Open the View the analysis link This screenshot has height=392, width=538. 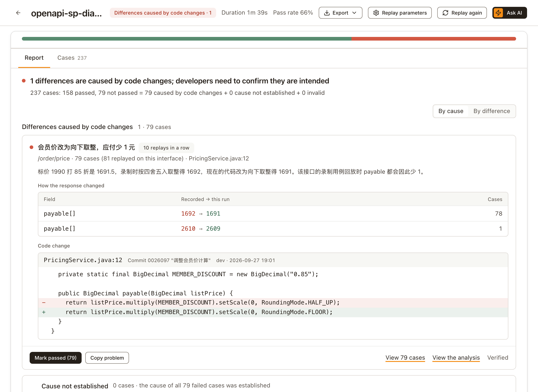pyautogui.click(x=456, y=358)
